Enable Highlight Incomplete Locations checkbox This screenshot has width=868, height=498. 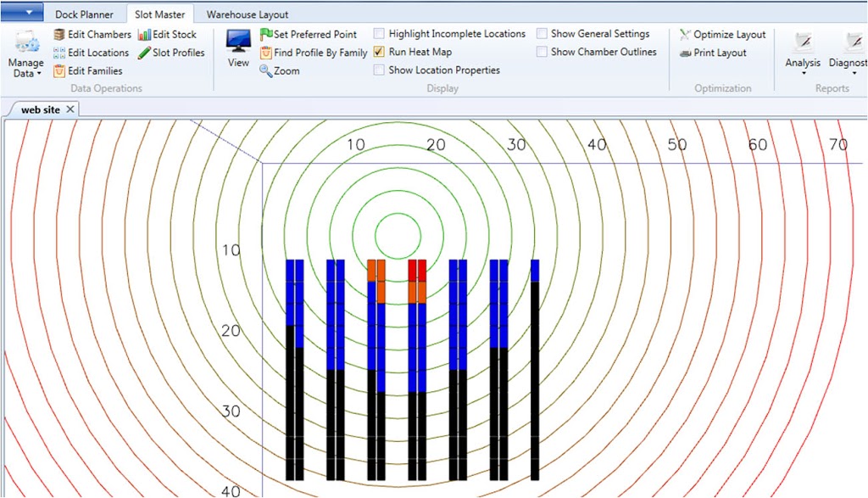tap(379, 34)
